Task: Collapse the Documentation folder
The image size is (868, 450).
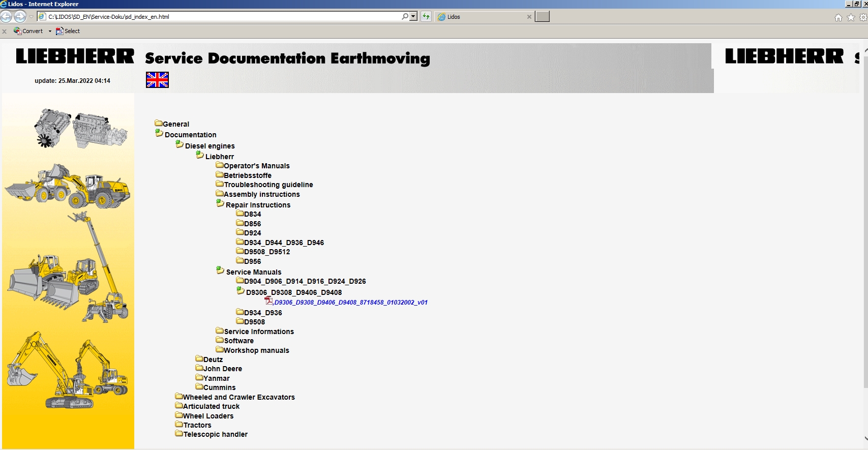Action: (x=186, y=134)
